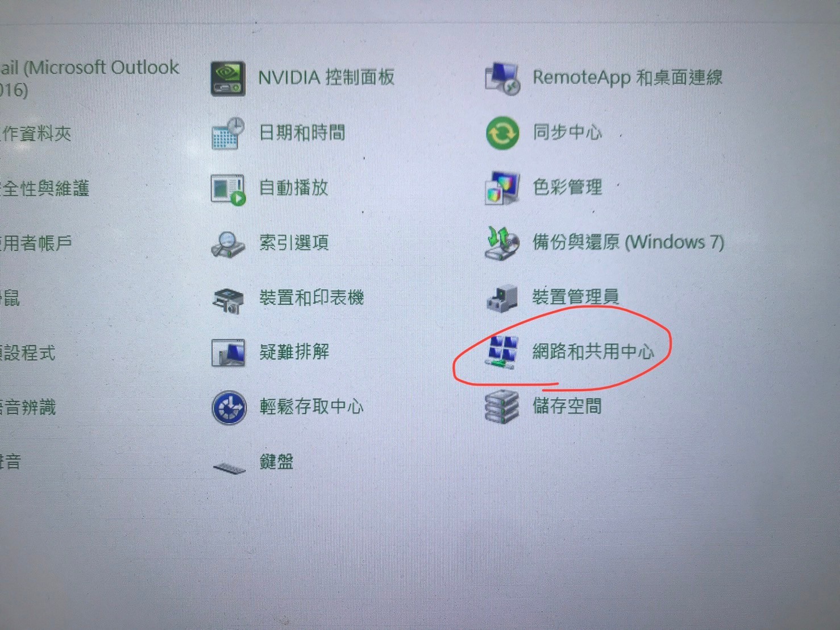Click the 索引選項 magnifier icon
The height and width of the screenshot is (630, 840).
(228, 244)
